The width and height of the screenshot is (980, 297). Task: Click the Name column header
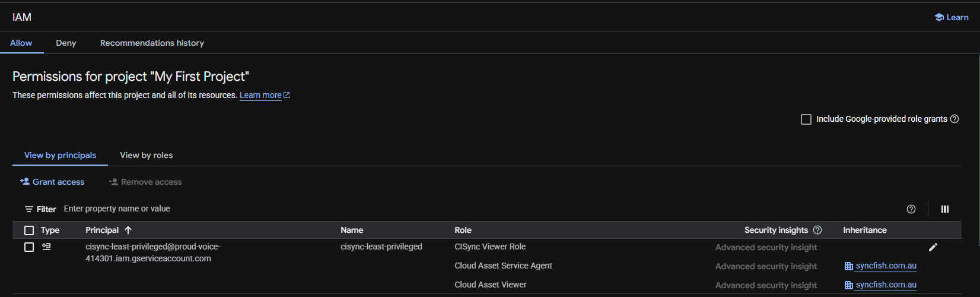click(352, 230)
